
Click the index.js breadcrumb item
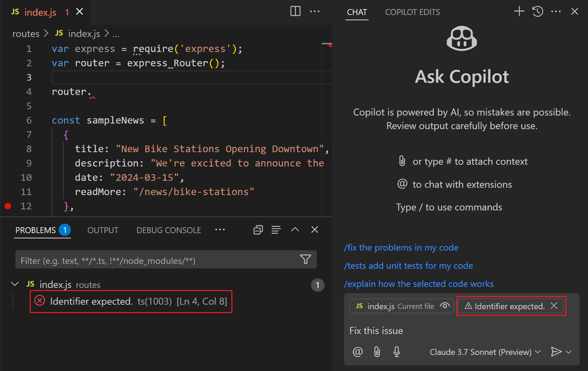(x=77, y=34)
